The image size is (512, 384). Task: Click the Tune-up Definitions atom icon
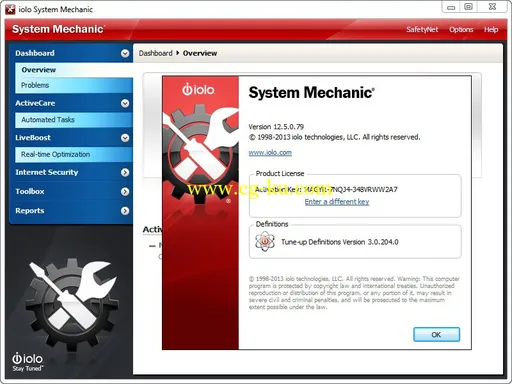pos(265,241)
